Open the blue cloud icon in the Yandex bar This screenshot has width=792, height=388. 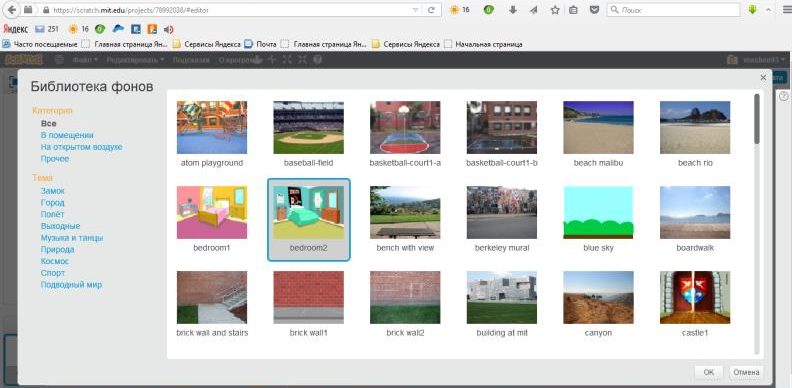pos(118,29)
